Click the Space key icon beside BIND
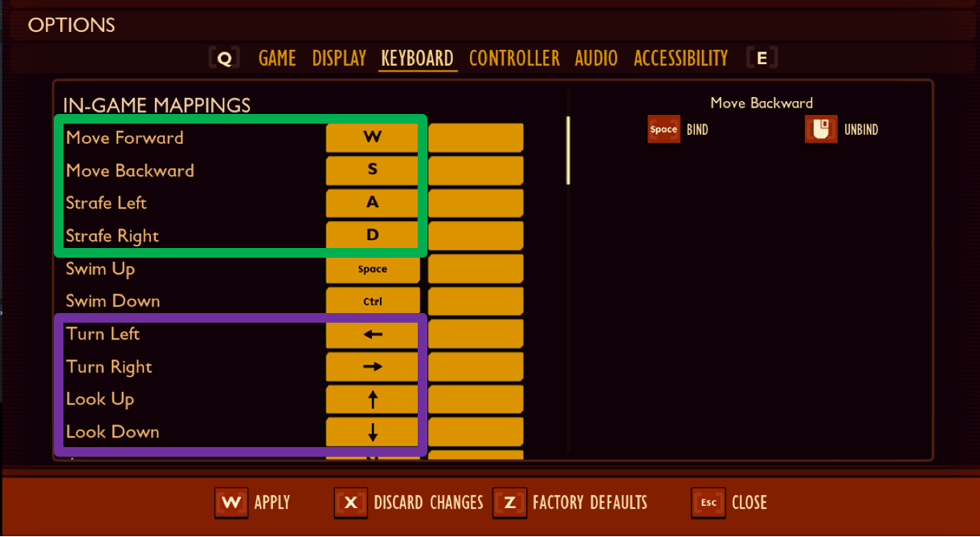 pyautogui.click(x=662, y=128)
